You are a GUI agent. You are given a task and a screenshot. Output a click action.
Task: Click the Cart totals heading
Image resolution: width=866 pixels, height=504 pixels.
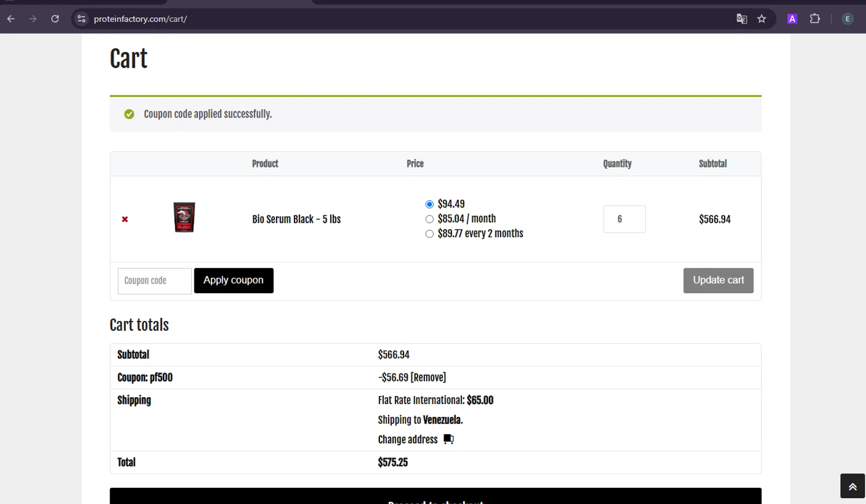(139, 325)
